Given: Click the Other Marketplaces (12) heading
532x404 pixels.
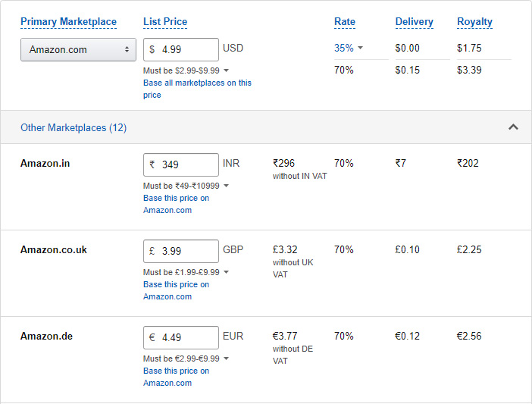Looking at the screenshot, I should [x=74, y=127].
